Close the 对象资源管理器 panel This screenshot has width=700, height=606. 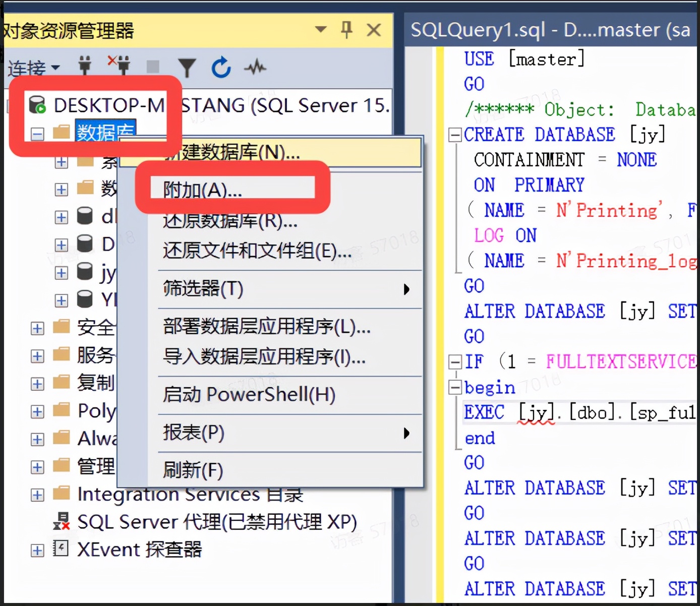pyautogui.click(x=374, y=30)
